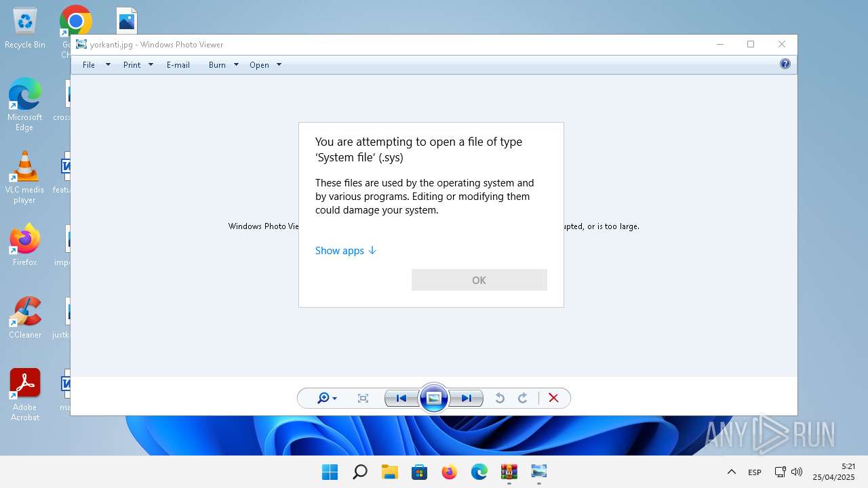Click OK in the System file dialog
Viewport: 868px width, 488px height.
(479, 280)
